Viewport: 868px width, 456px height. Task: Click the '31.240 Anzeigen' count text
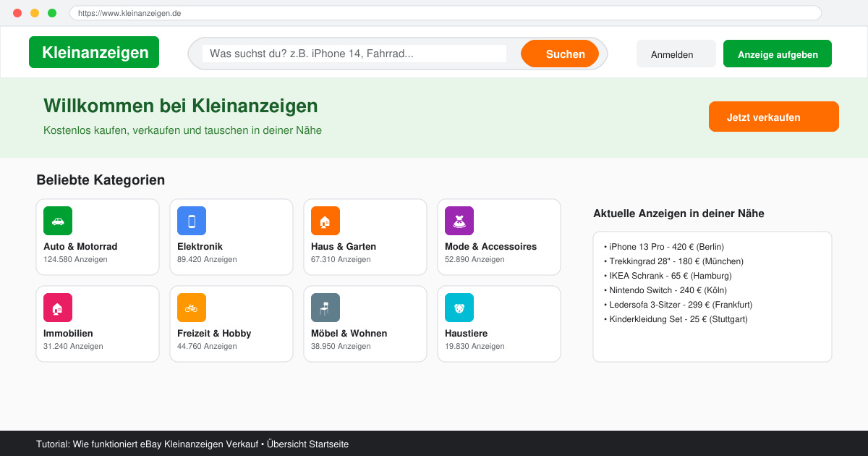(73, 346)
